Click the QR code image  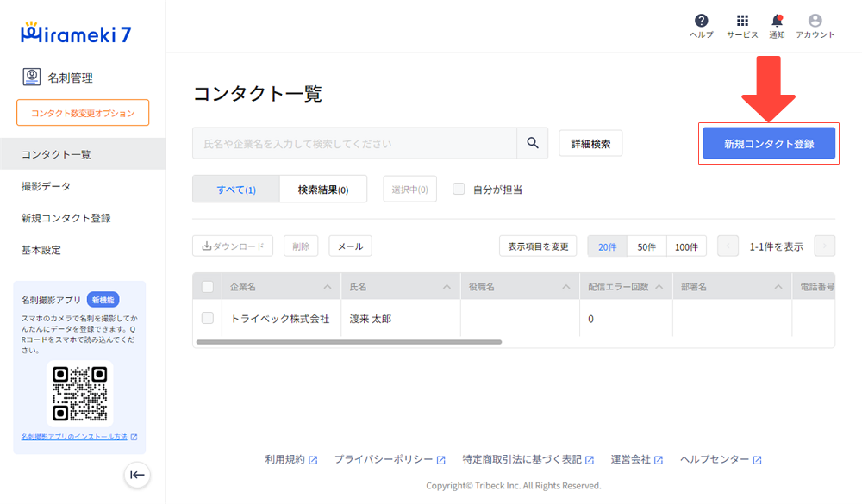point(79,394)
